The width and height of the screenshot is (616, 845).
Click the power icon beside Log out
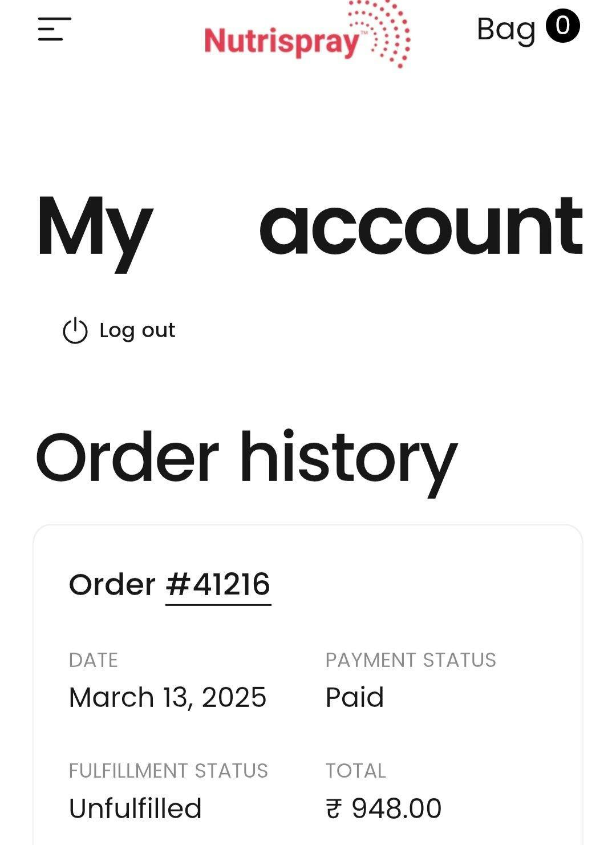click(x=75, y=331)
